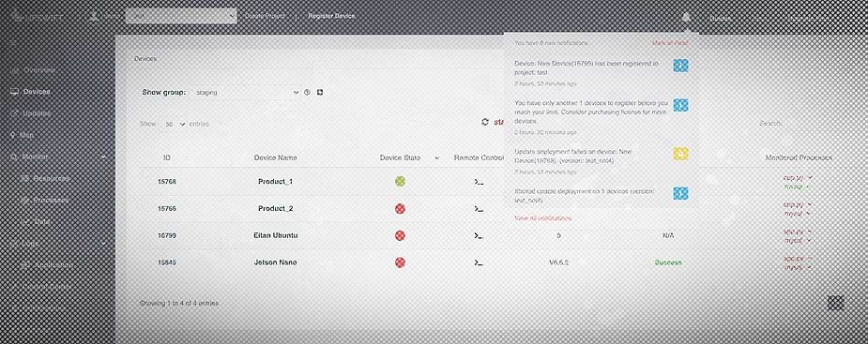Viewport: 868px width, 344px height.
Task: Open the project selector dropdown in header
Action: point(181,16)
